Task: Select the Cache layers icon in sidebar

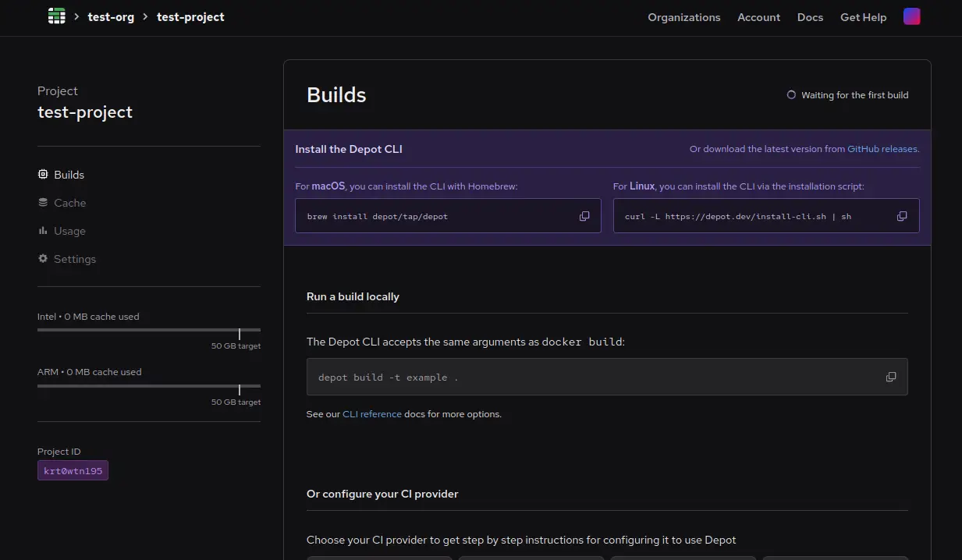Action: 43,202
